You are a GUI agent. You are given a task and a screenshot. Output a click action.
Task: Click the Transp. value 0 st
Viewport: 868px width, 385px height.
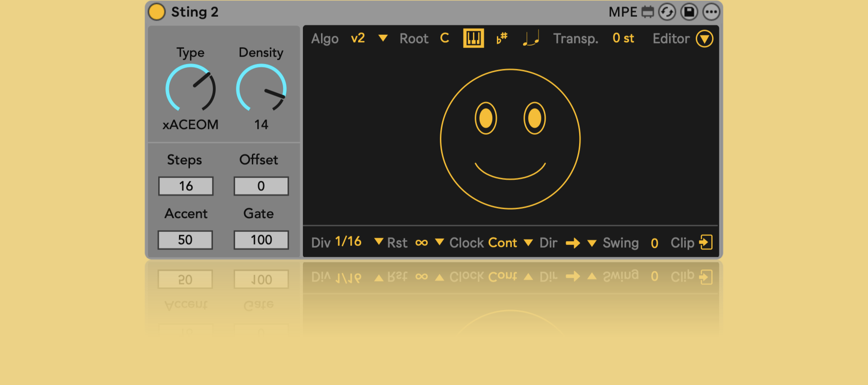pyautogui.click(x=623, y=38)
